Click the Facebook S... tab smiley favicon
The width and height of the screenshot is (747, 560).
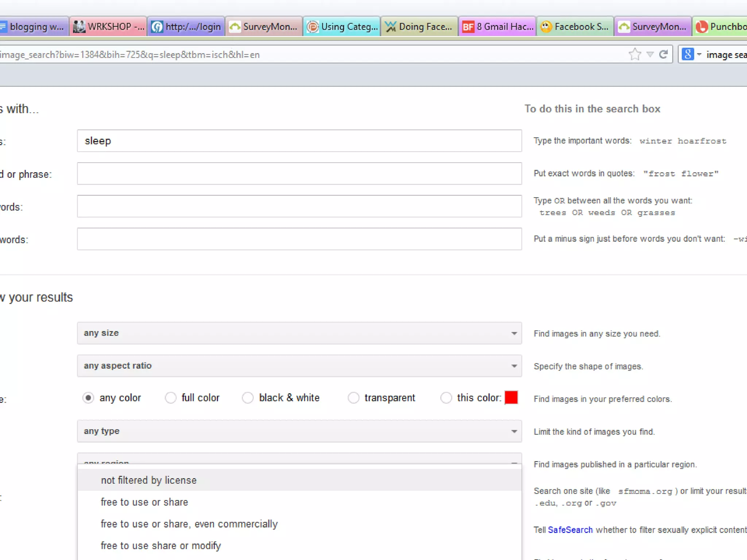coord(546,27)
